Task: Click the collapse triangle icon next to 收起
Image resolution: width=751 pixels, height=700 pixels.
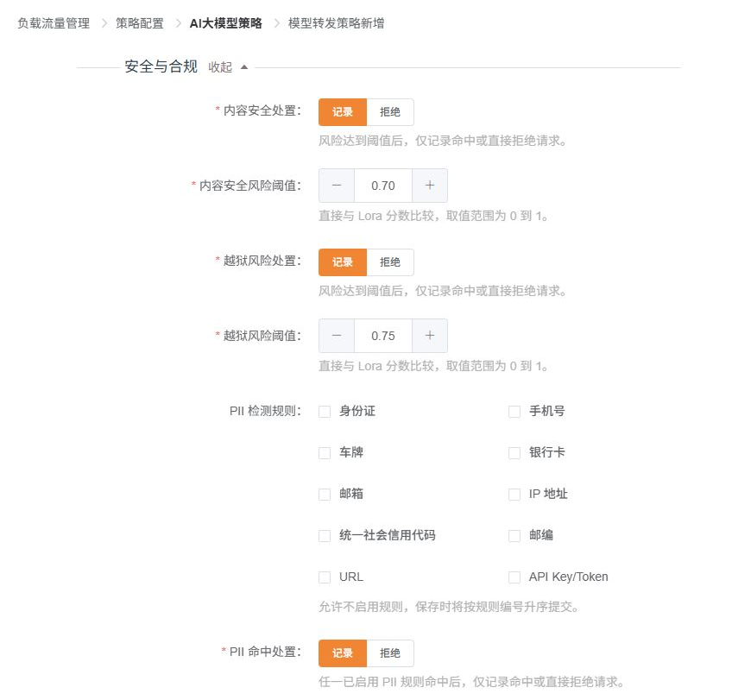Action: (244, 67)
